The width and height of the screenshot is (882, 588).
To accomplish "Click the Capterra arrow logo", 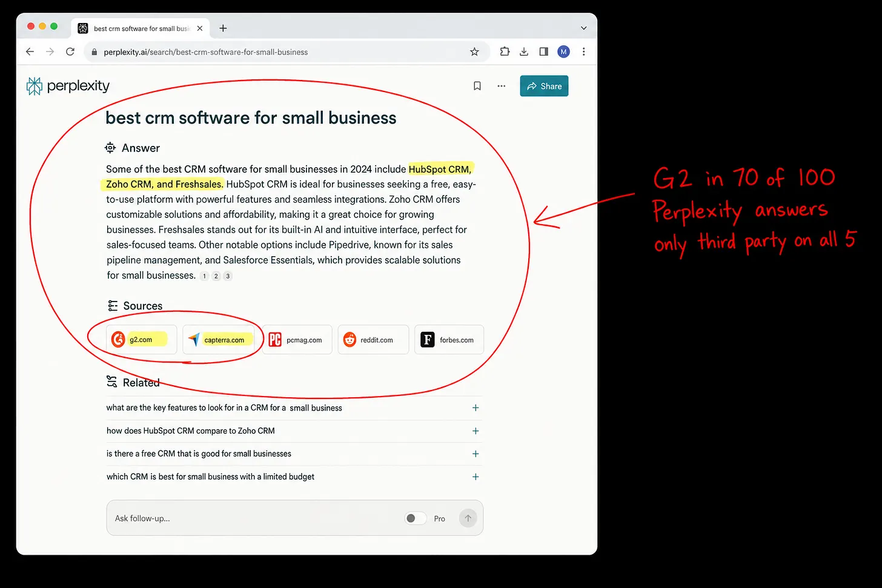I will coord(193,340).
